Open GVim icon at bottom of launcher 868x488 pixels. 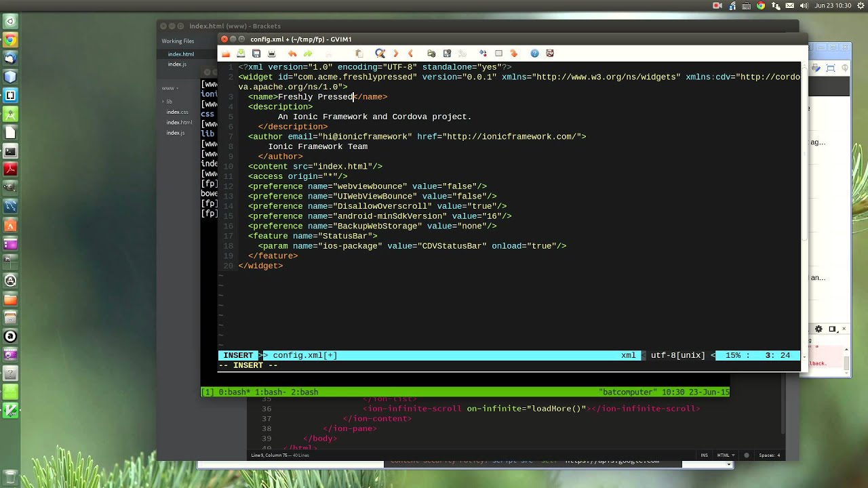(10, 410)
